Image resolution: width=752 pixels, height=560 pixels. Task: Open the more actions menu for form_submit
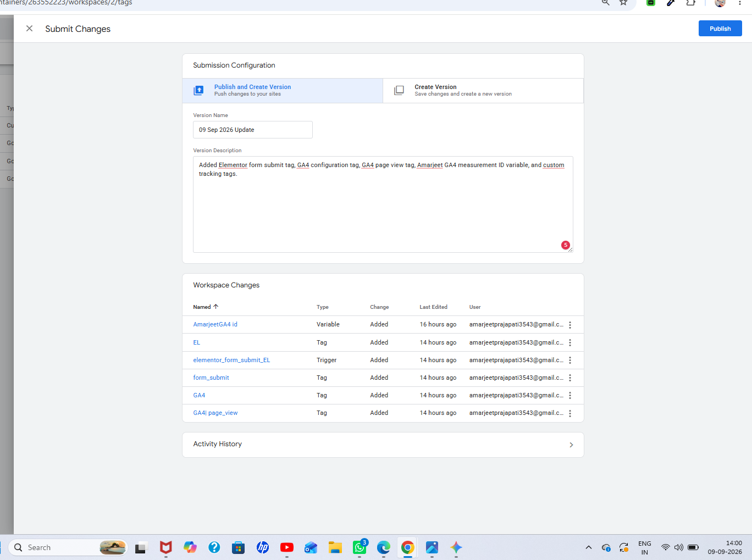click(x=570, y=378)
